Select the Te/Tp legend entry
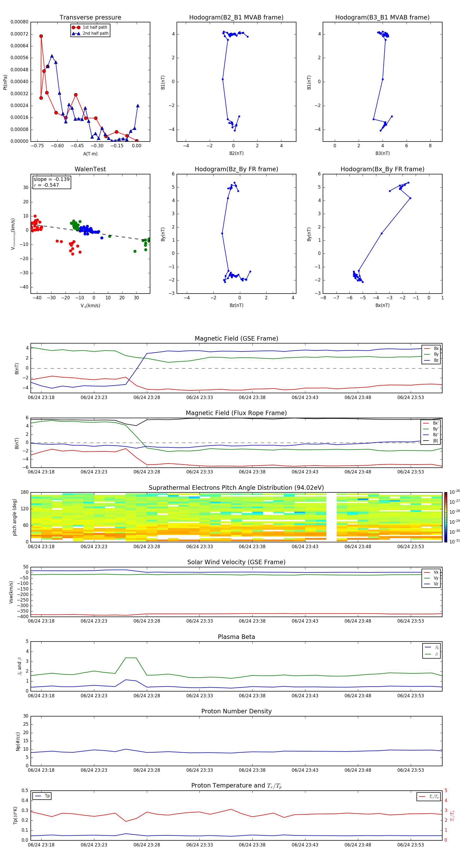Screen dimensions: 473x868 429,796
